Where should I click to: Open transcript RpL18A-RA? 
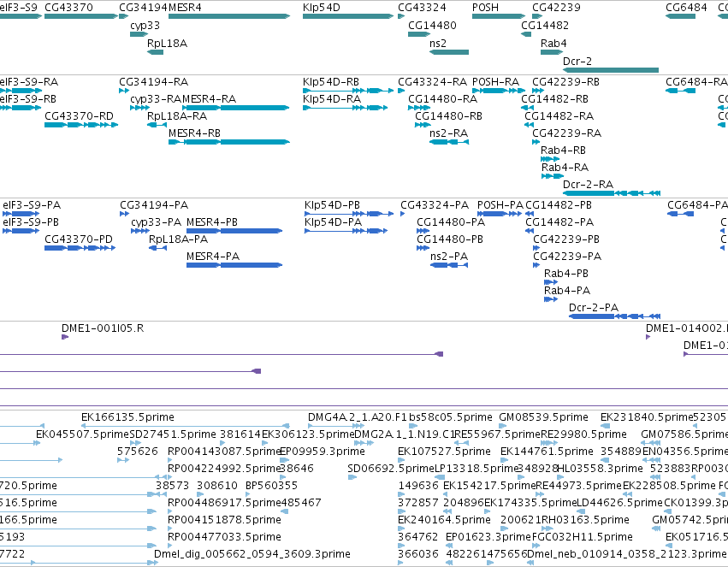[x=157, y=125]
